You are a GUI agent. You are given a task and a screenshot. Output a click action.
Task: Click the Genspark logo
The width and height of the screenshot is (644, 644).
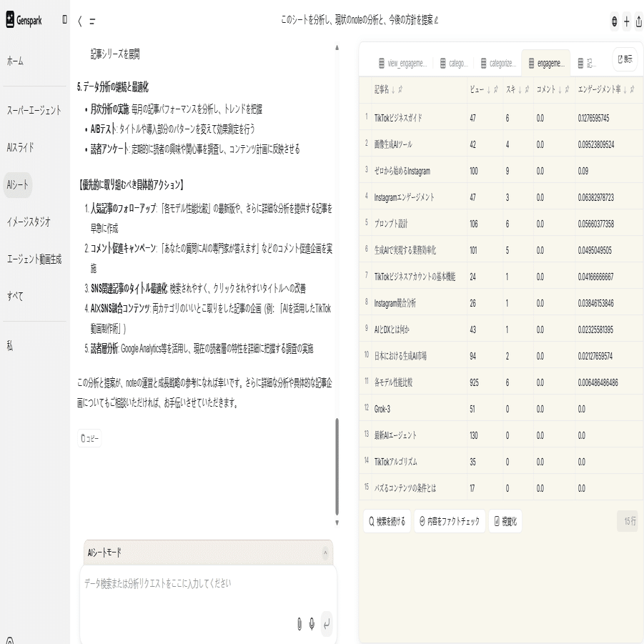[24, 20]
